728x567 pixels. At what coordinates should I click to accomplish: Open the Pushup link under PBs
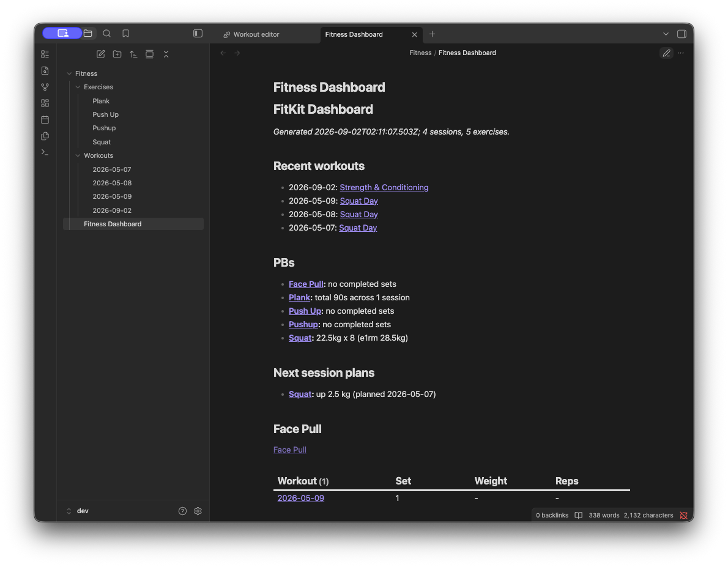pos(303,324)
